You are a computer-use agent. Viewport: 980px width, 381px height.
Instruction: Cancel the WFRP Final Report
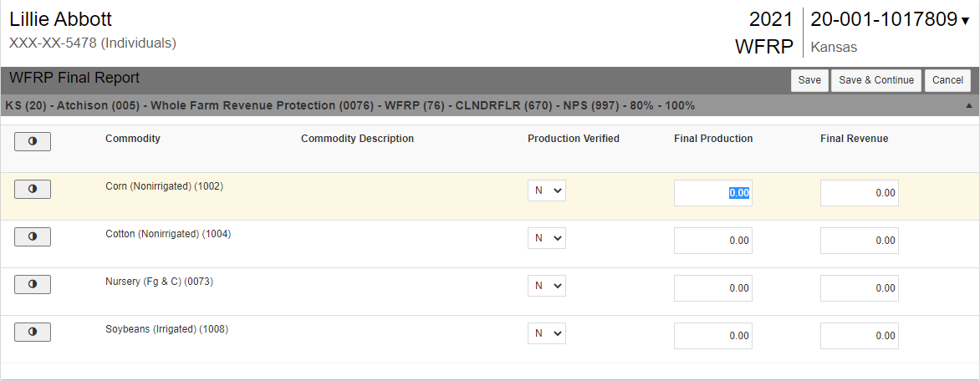(947, 80)
